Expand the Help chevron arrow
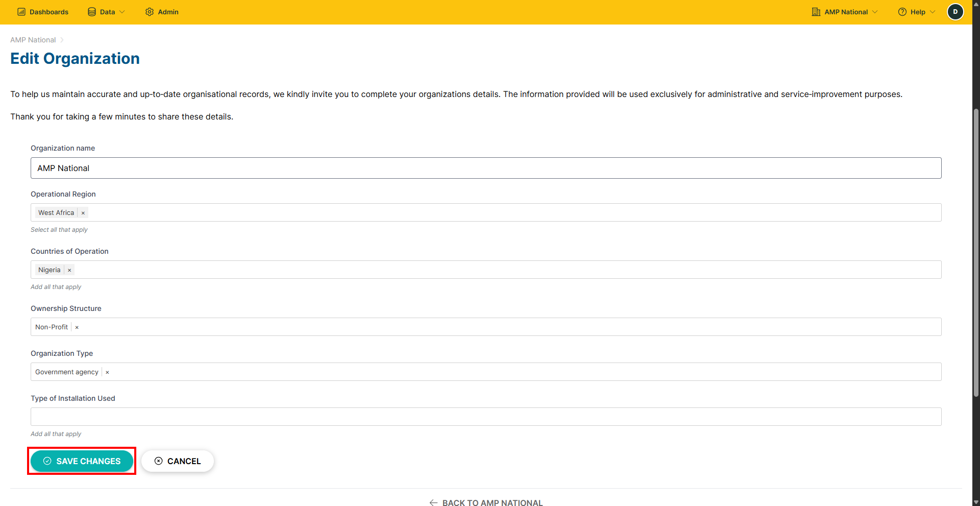 point(933,12)
